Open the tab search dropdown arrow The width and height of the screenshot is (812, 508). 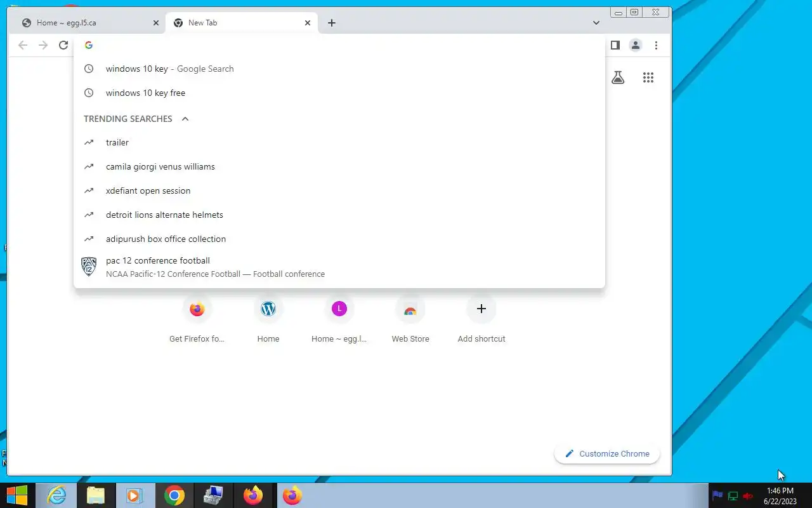[x=596, y=23]
